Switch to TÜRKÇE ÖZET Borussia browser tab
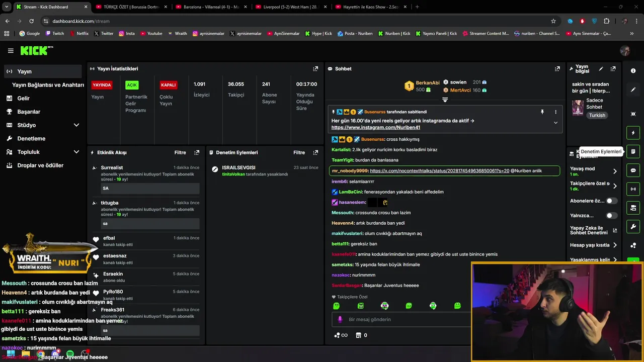The image size is (644, 362). point(131,7)
